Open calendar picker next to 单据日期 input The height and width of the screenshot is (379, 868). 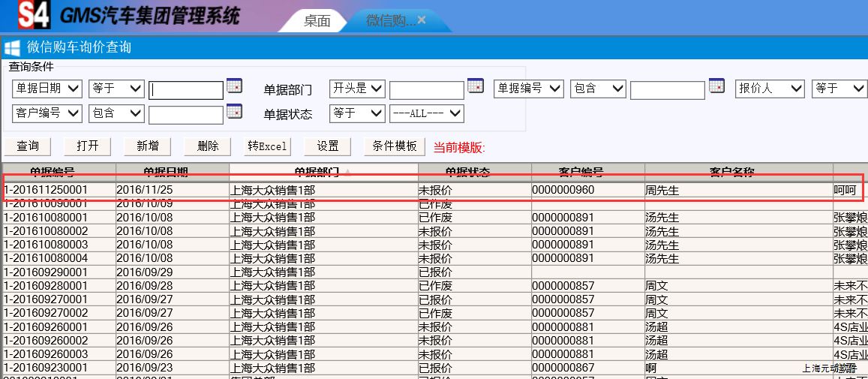tap(234, 86)
